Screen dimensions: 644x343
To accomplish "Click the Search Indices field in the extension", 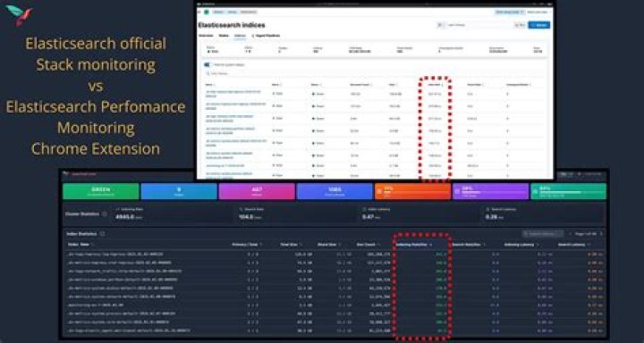I will point(543,234).
